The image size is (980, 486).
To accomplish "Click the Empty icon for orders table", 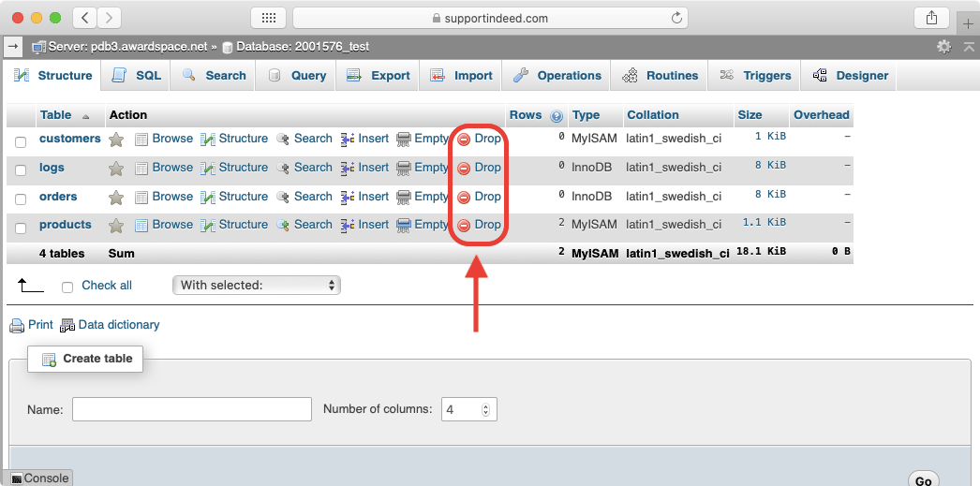I will [x=404, y=198].
